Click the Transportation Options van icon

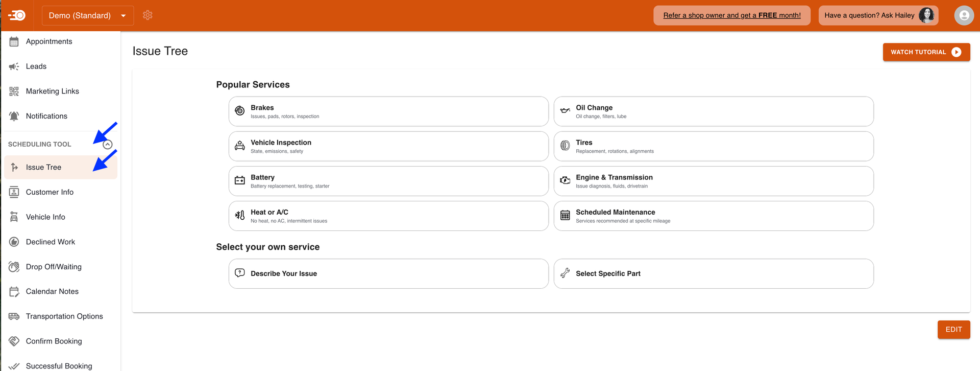click(x=14, y=316)
